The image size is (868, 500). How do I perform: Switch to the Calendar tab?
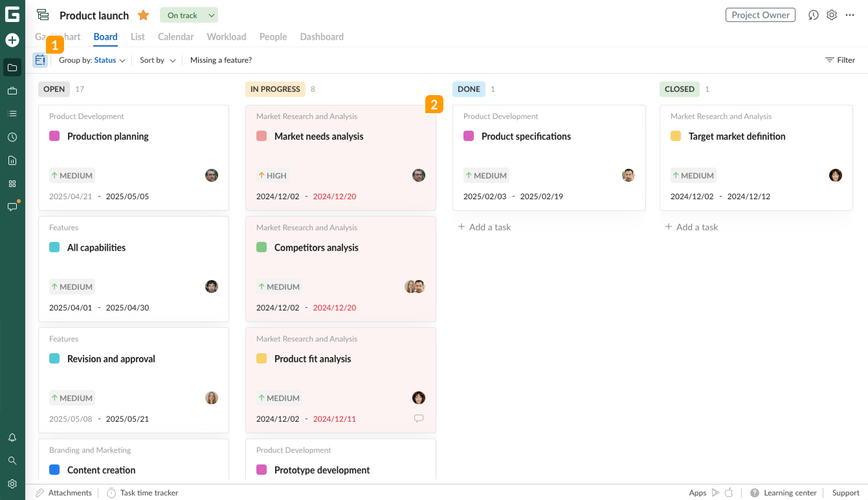coord(176,37)
